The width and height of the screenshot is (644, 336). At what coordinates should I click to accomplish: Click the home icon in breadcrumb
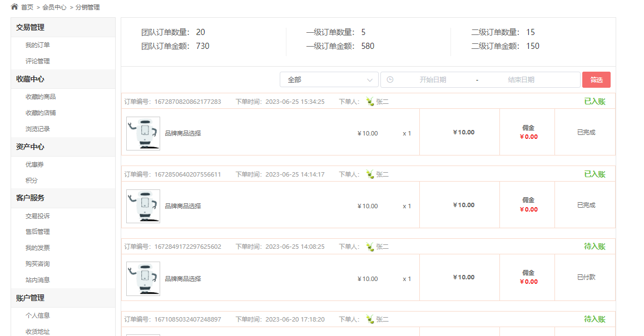[x=14, y=7]
